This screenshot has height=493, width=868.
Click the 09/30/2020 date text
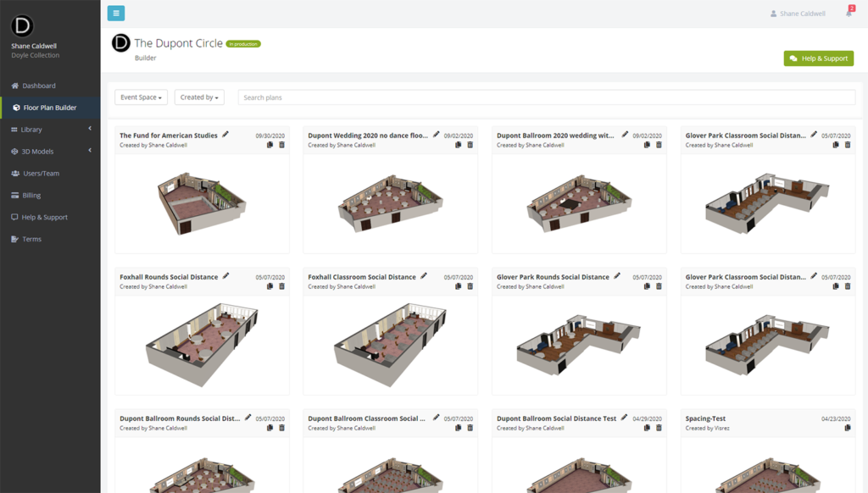(x=270, y=136)
